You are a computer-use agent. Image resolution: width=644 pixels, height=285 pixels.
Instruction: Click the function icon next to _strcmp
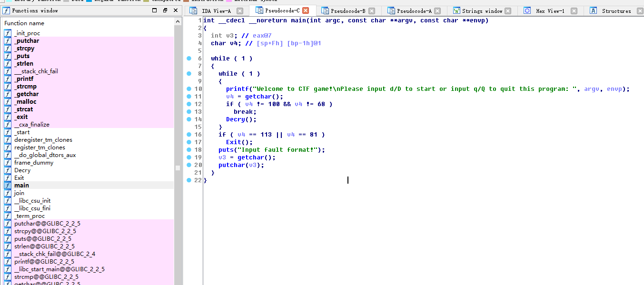coord(8,87)
